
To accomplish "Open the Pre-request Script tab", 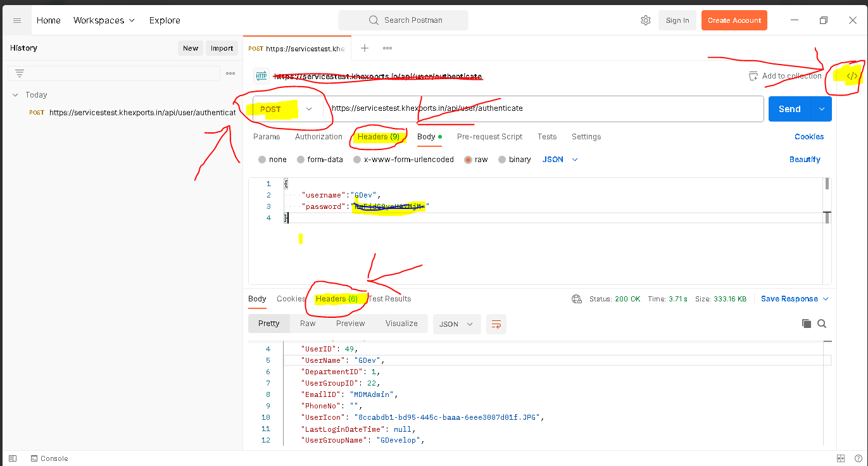I will [x=489, y=137].
